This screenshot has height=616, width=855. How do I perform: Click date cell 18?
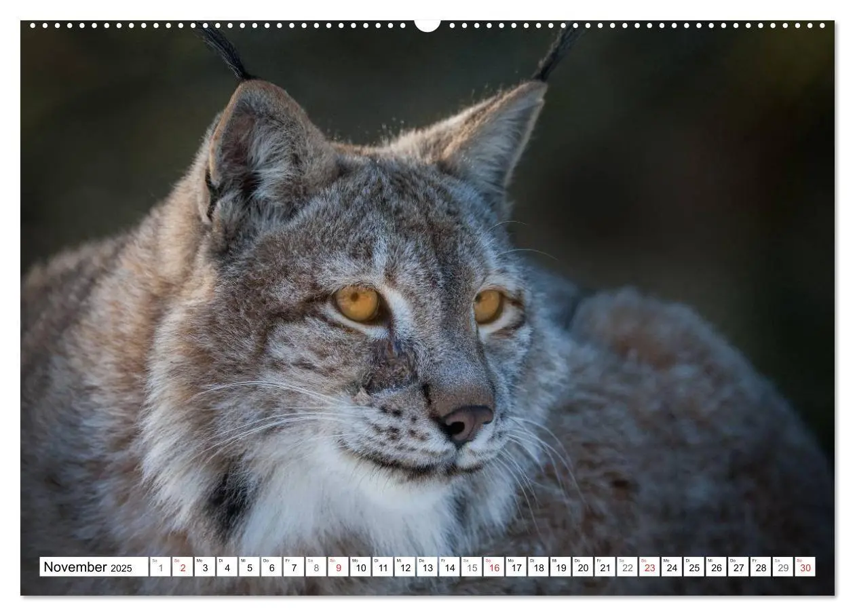tap(538, 567)
